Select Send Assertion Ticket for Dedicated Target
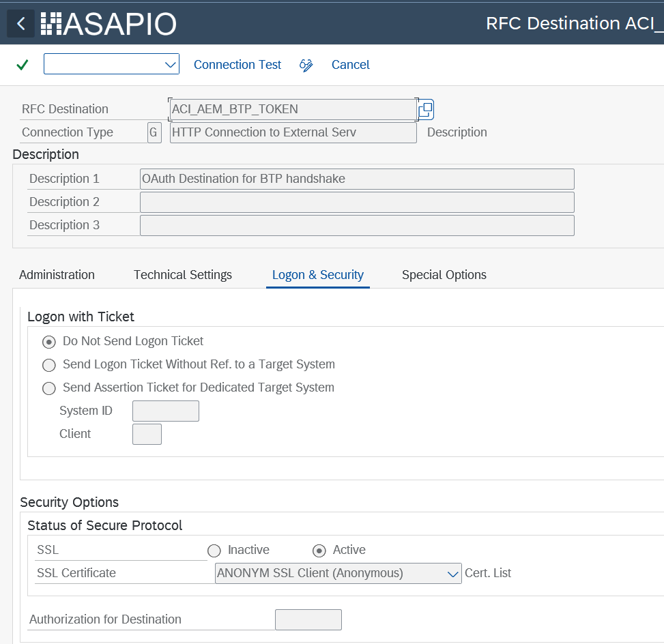Viewport: 664px width, 644px height. click(48, 388)
